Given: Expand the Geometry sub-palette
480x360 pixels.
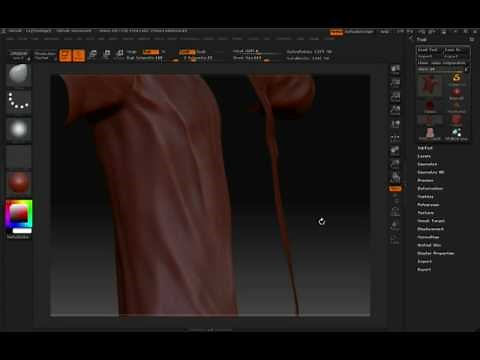Looking at the screenshot, I should [x=427, y=164].
